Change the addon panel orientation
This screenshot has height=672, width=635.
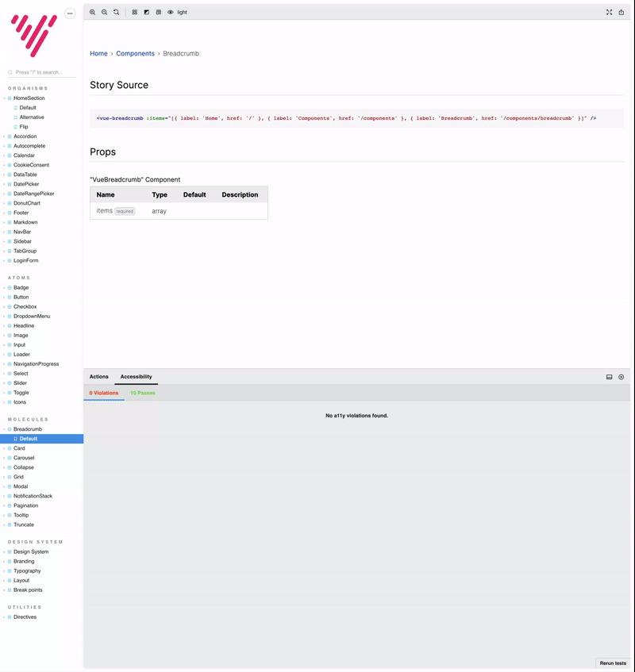(x=609, y=377)
